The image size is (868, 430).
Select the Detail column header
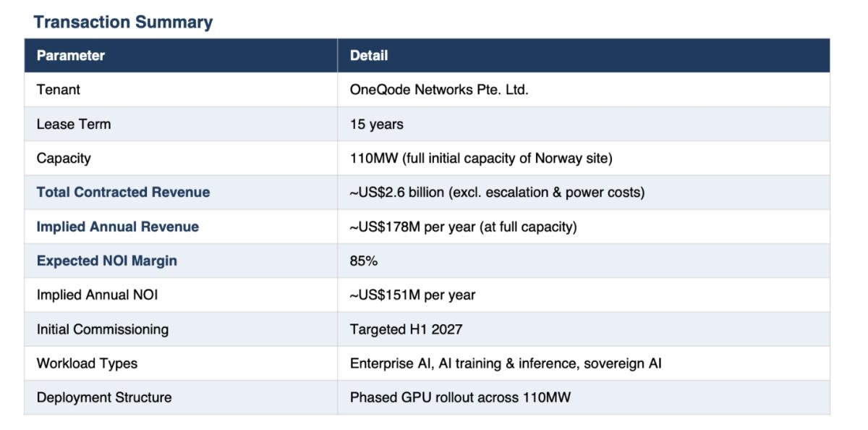coord(369,56)
